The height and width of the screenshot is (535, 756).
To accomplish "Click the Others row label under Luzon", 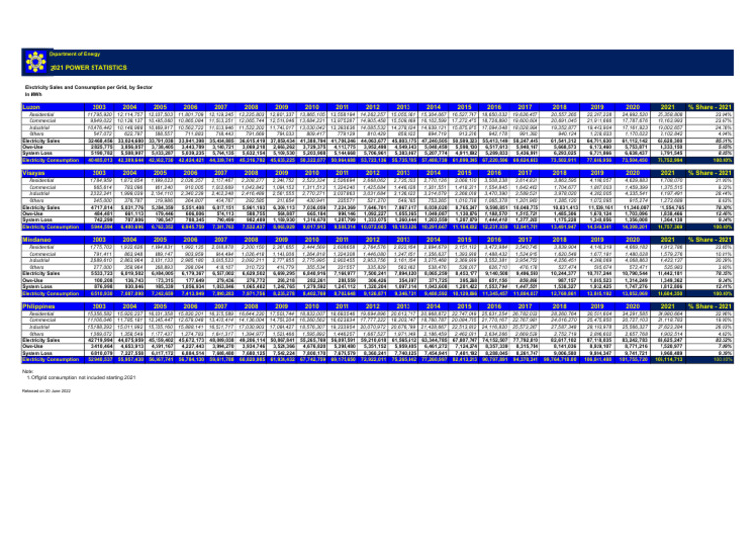I will (36, 134).
